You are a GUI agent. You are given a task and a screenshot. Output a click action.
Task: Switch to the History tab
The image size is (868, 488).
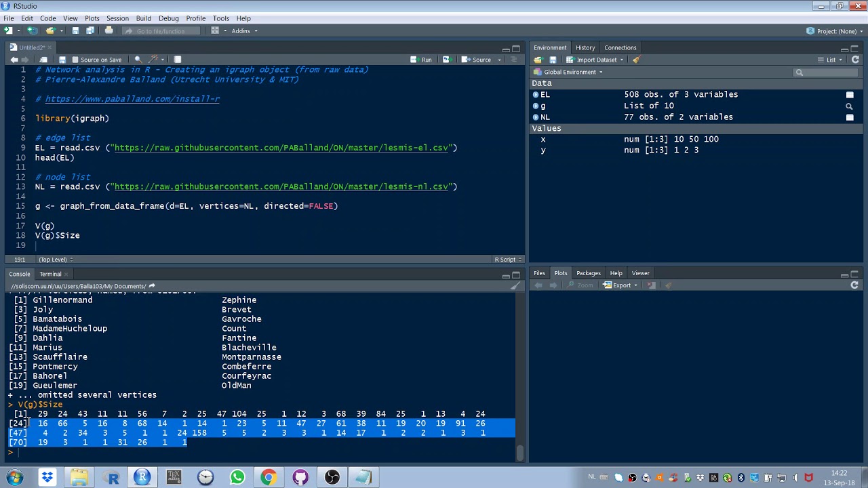585,47
